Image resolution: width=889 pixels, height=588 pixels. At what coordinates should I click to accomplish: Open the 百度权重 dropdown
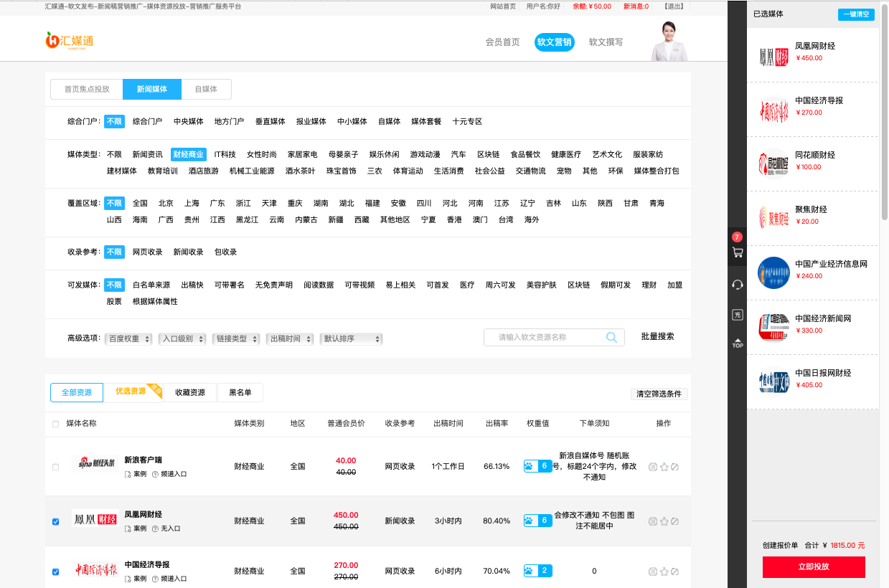tap(128, 338)
